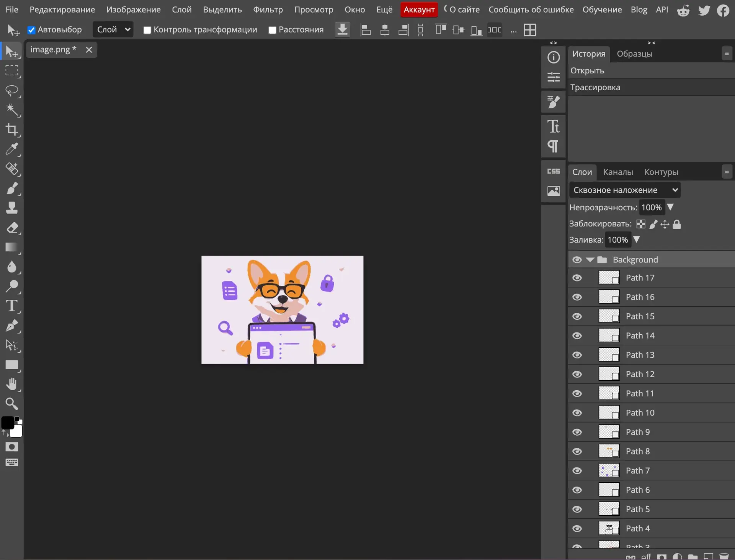Open the Изображение menu
This screenshot has height=560, width=735.
pyautogui.click(x=134, y=10)
